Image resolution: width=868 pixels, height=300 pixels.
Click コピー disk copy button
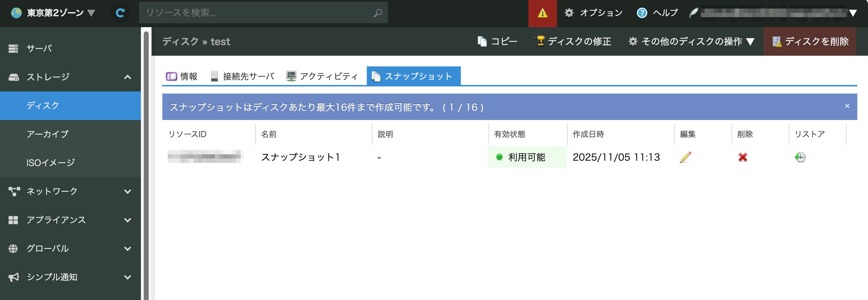pos(498,41)
